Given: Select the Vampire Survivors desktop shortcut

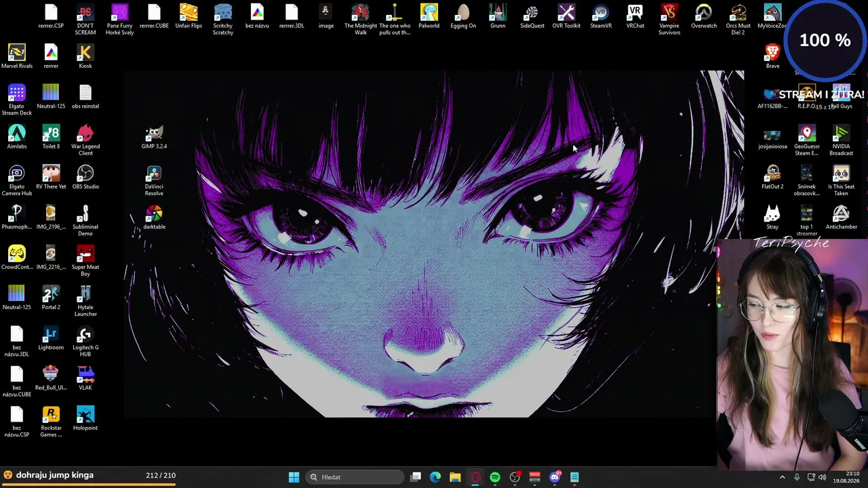Looking at the screenshot, I should tap(669, 20).
